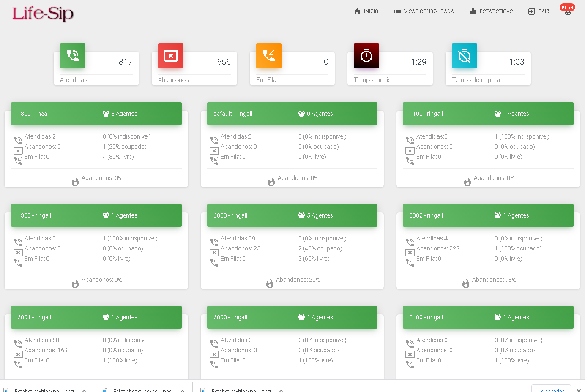Image resolution: width=585 pixels, height=392 pixels.
Task: Close the downloads bar
Action: (579, 390)
